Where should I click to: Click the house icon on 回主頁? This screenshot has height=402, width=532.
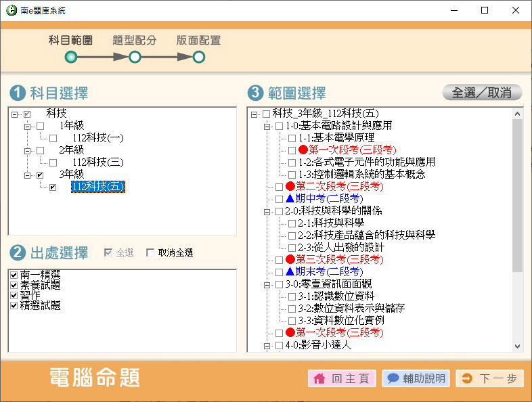tap(319, 378)
